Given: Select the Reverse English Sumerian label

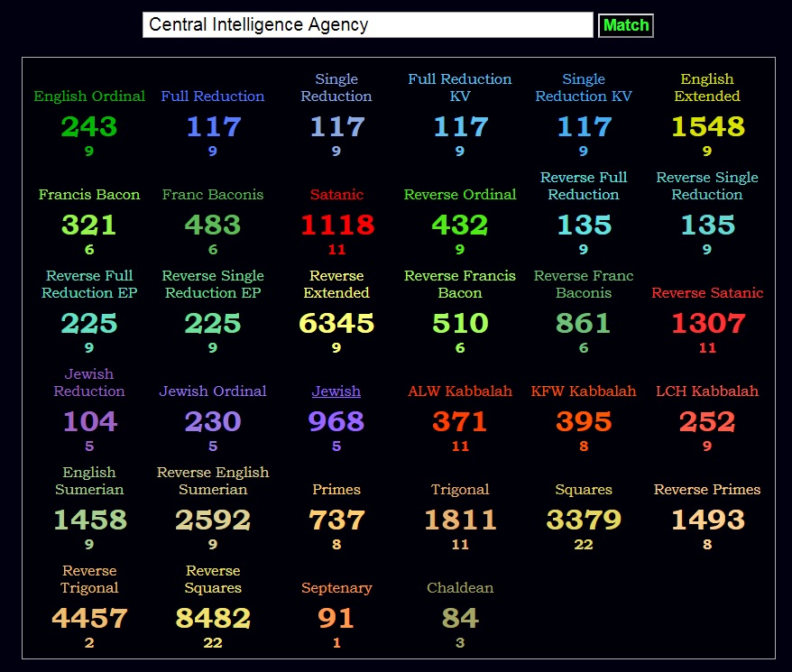Looking at the screenshot, I should click(213, 481).
